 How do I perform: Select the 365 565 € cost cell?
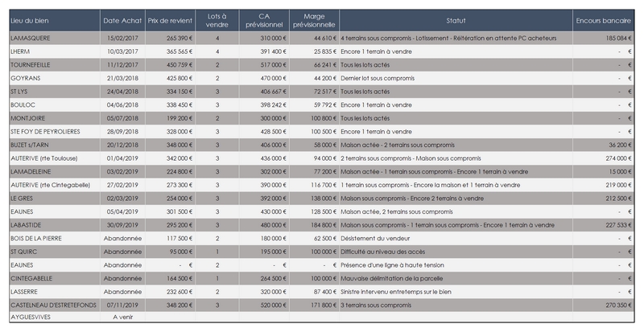click(x=170, y=51)
